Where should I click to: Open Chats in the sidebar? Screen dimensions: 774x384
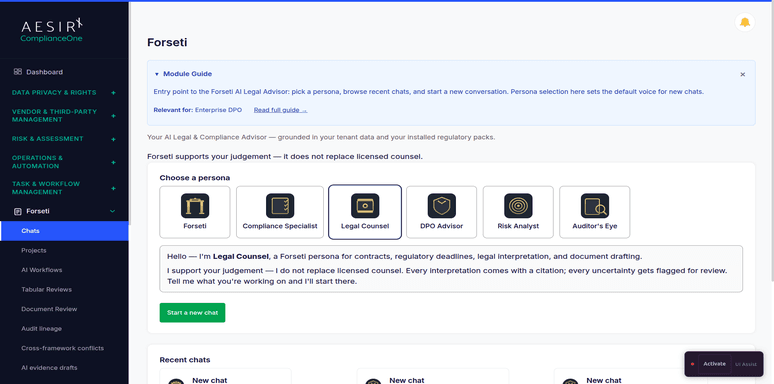tap(64, 231)
